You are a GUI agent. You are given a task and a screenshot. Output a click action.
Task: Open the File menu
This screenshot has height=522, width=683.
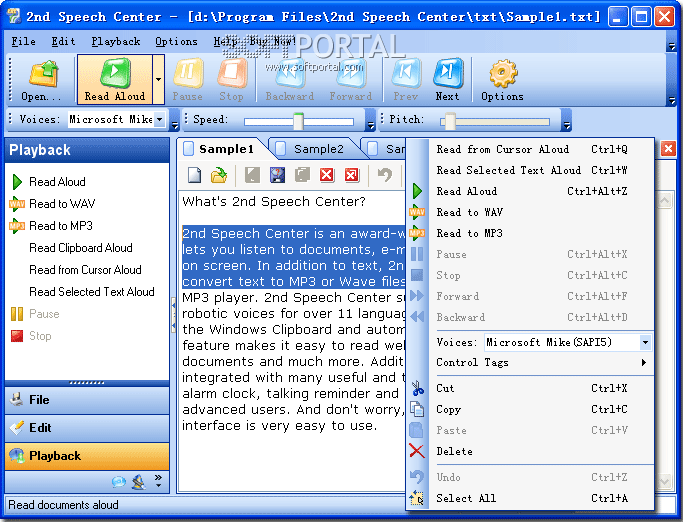24,41
